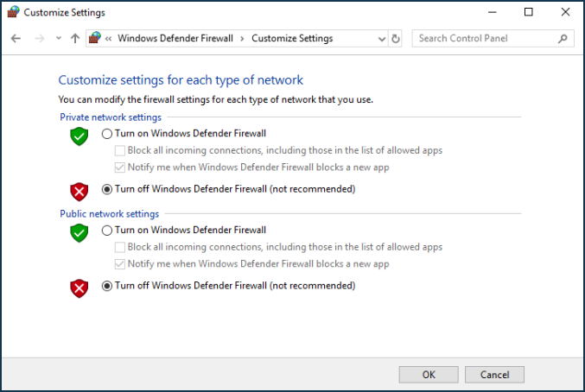
Task: Click the Back navigation arrow
Action: tap(16, 38)
